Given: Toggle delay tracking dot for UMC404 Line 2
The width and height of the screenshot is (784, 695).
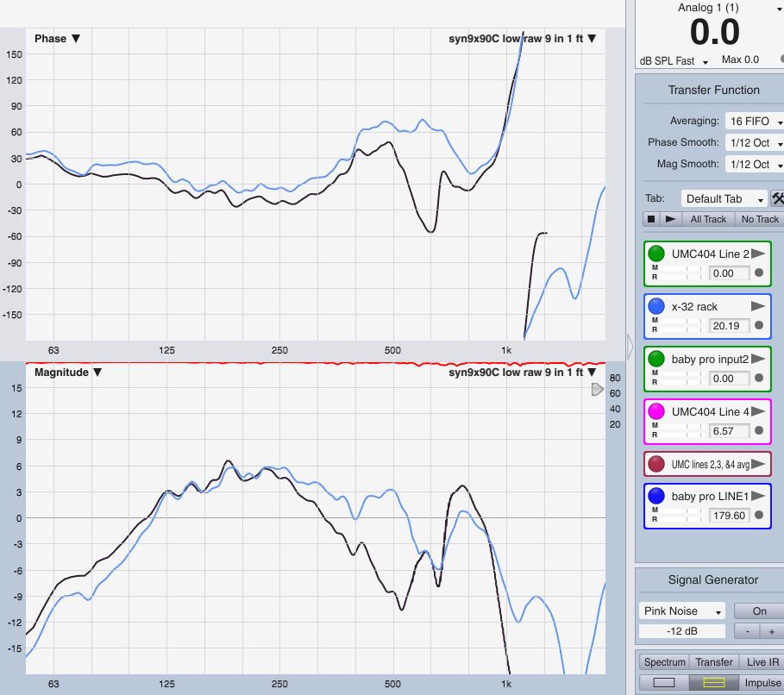Looking at the screenshot, I should (x=759, y=272).
